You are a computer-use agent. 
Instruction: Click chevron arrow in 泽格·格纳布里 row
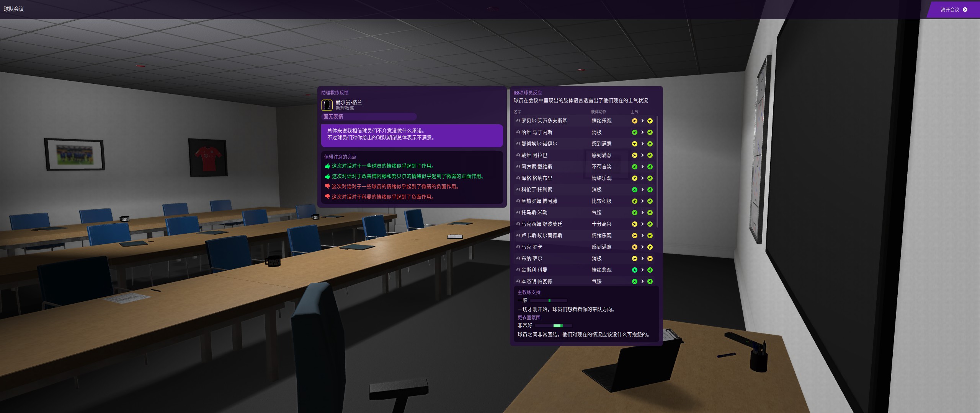pos(642,178)
